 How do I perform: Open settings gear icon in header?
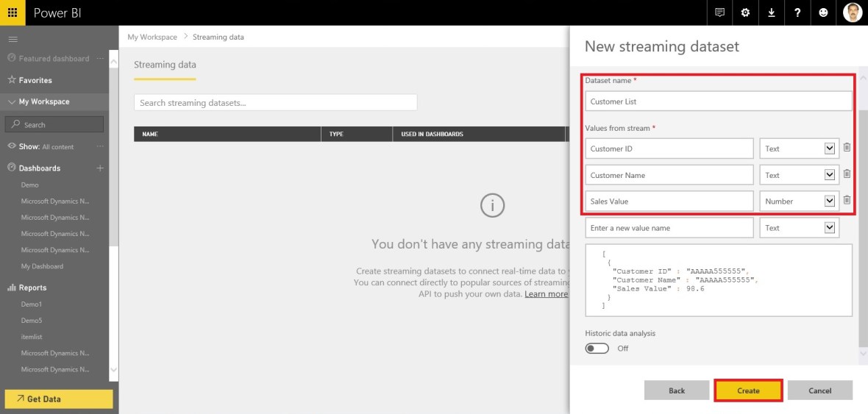coord(745,13)
